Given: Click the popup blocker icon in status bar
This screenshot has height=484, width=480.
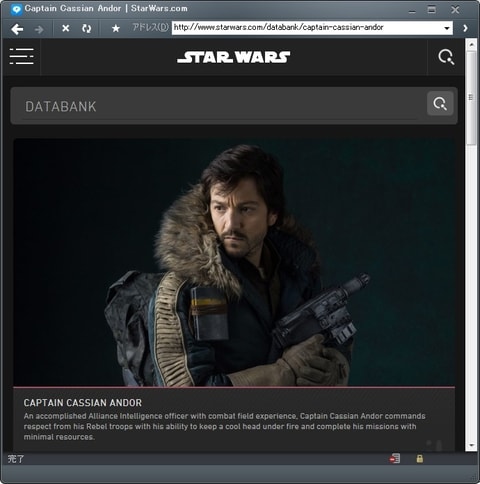Looking at the screenshot, I should click(x=395, y=459).
